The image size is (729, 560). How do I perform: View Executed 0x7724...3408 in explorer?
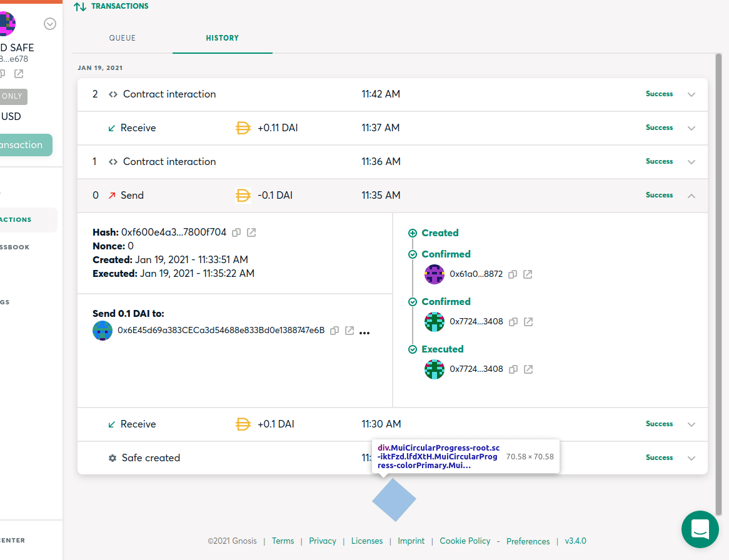(528, 369)
